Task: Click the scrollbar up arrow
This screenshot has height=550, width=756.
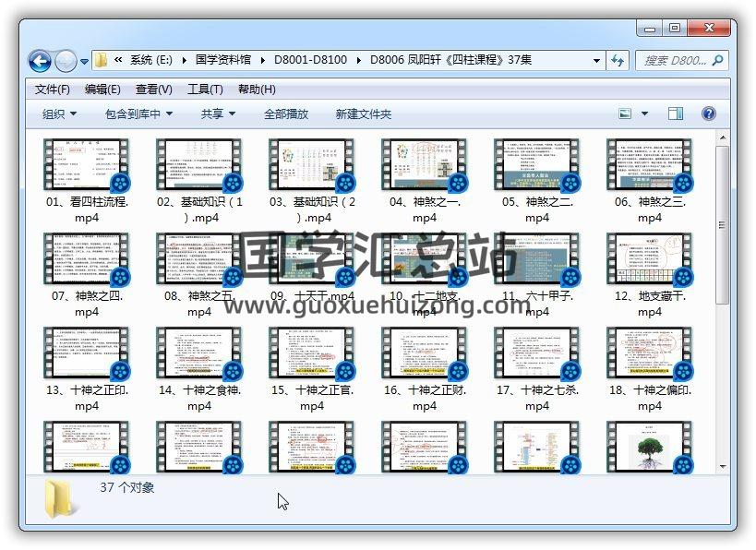Action: coord(722,137)
